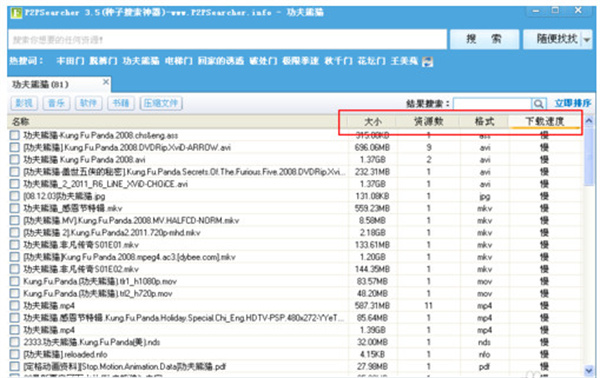Viewport: 600px width, 378px height.
Task: Click hot keyword 电梯门
Action: 178,61
